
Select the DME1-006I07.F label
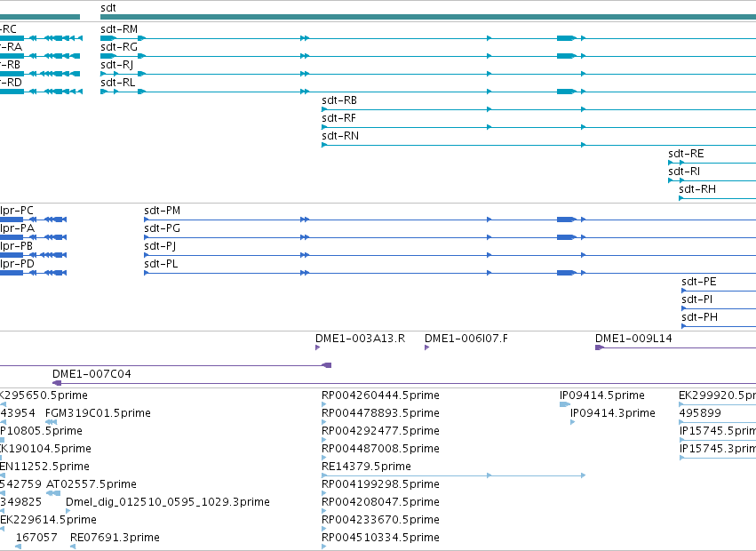click(466, 339)
